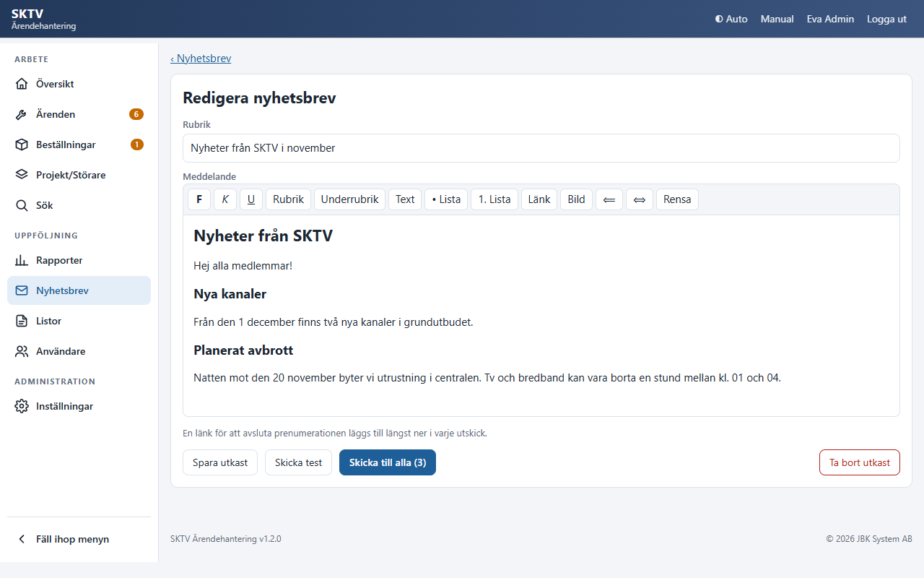The image size is (924, 578).
Task: Apply bold with the F button
Action: [x=199, y=199]
